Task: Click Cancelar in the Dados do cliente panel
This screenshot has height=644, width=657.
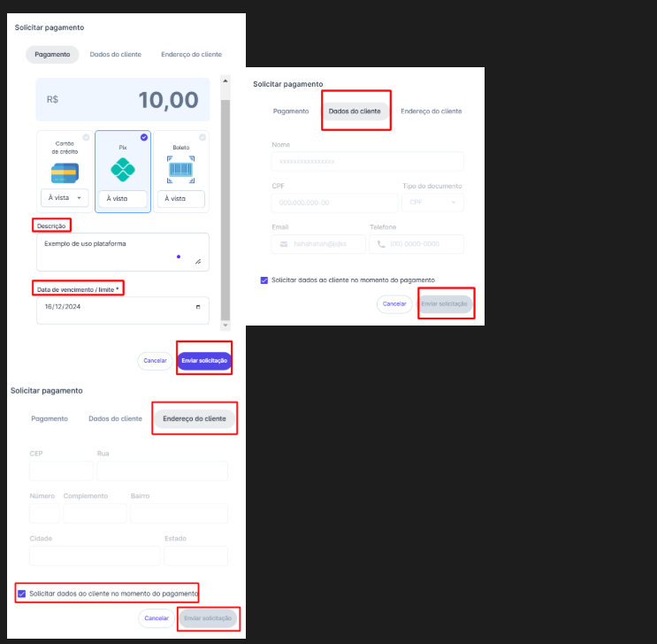Action: point(394,303)
